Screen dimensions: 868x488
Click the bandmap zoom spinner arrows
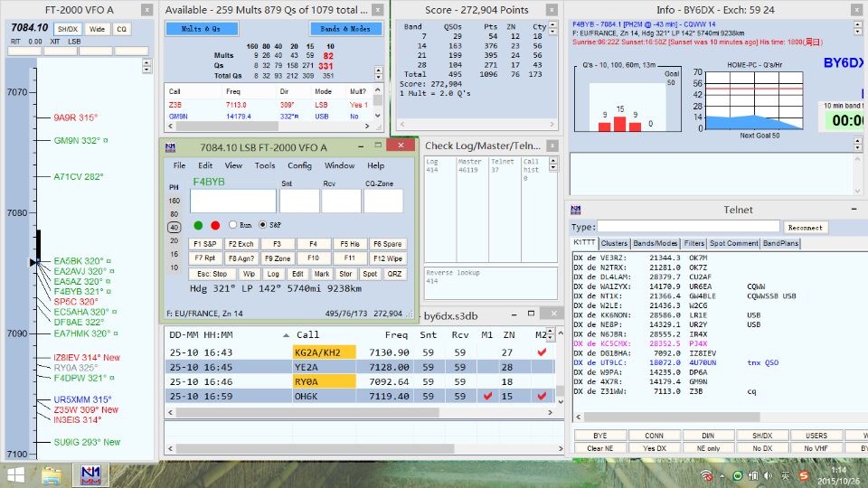(x=146, y=66)
